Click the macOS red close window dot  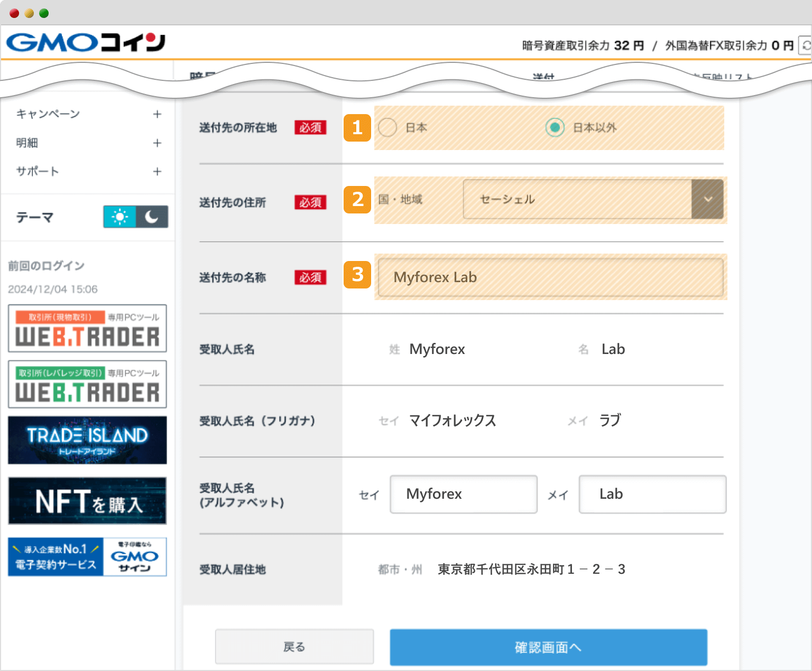coord(14,13)
